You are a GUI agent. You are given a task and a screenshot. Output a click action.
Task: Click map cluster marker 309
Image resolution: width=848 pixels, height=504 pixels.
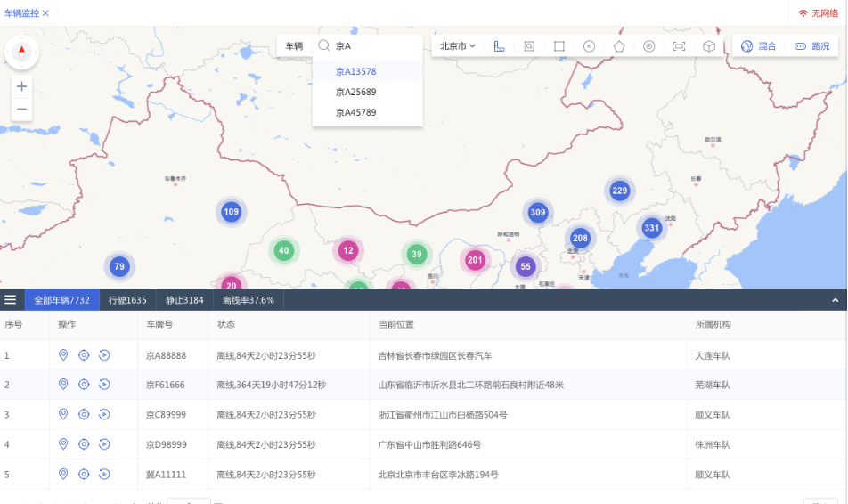(x=538, y=213)
